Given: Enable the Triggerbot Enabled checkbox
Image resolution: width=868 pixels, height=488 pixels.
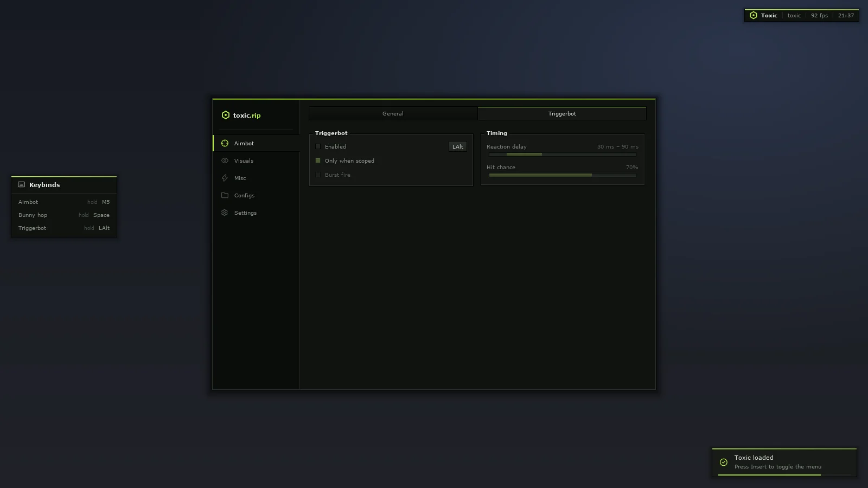Looking at the screenshot, I should pyautogui.click(x=318, y=146).
